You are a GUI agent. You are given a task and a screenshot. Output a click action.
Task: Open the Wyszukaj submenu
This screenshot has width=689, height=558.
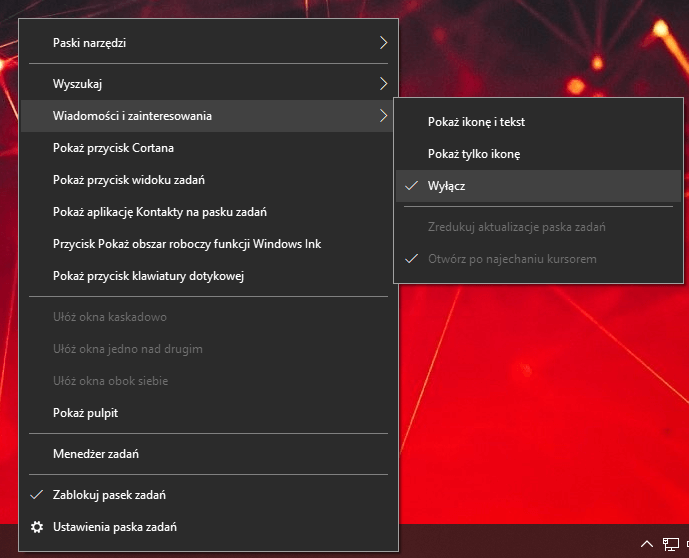(208, 83)
